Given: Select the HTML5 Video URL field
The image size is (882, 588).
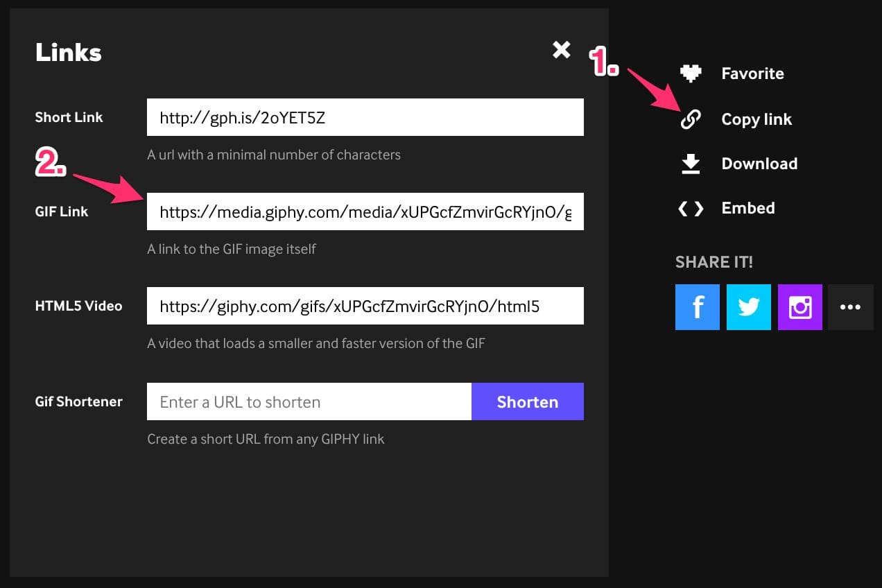Looking at the screenshot, I should 365,306.
